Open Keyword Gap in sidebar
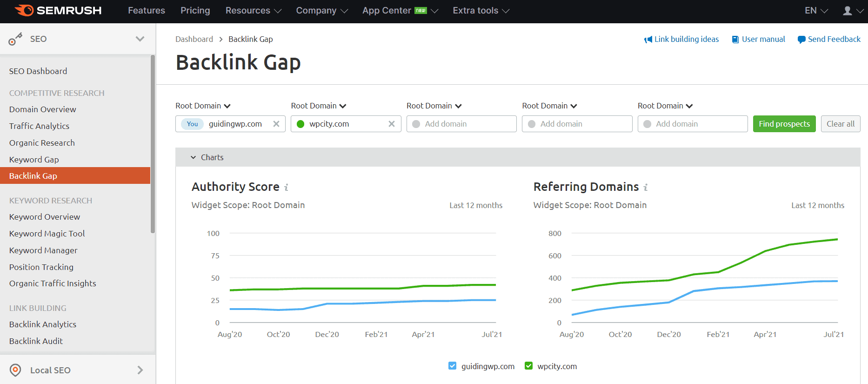 34,160
